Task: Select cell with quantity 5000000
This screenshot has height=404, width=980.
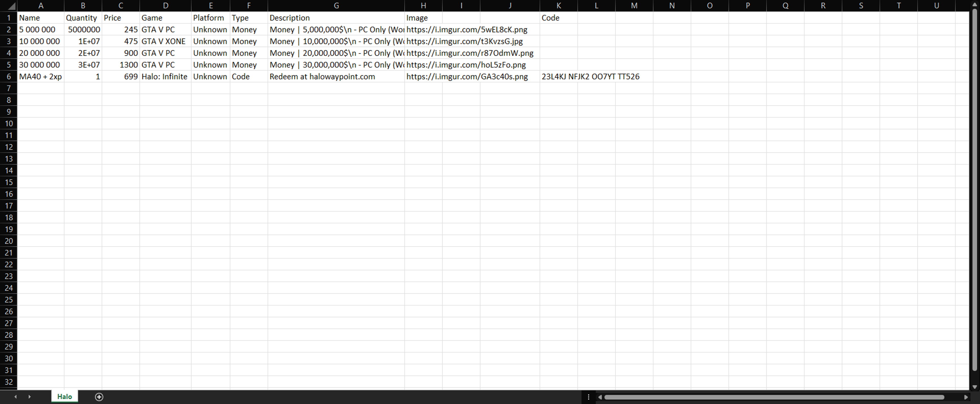Action: [83, 30]
